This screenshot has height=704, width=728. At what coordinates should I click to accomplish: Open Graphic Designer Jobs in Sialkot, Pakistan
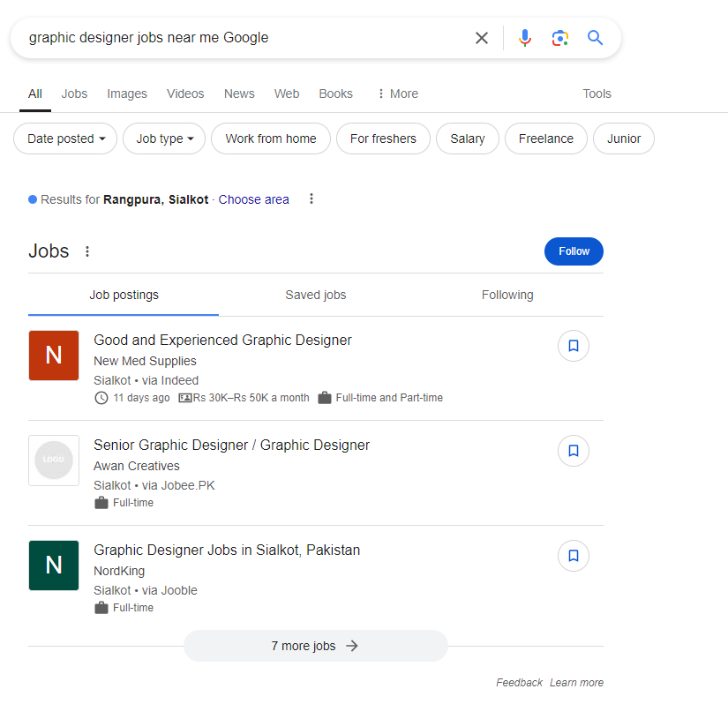click(227, 550)
